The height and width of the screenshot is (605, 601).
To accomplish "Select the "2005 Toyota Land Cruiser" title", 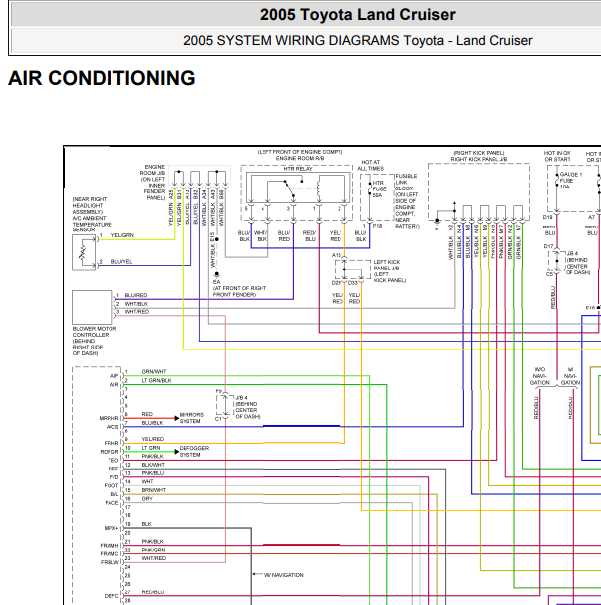I will coord(358,15).
